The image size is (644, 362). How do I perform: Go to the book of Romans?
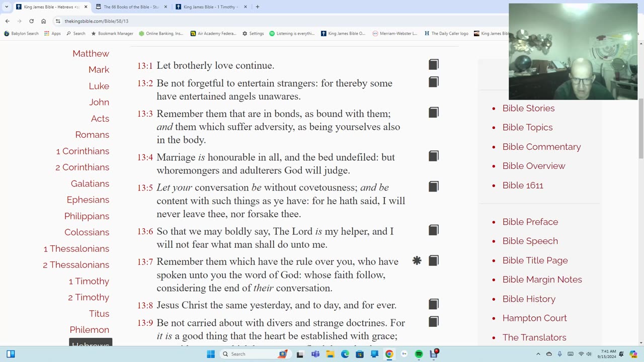pos(92,135)
